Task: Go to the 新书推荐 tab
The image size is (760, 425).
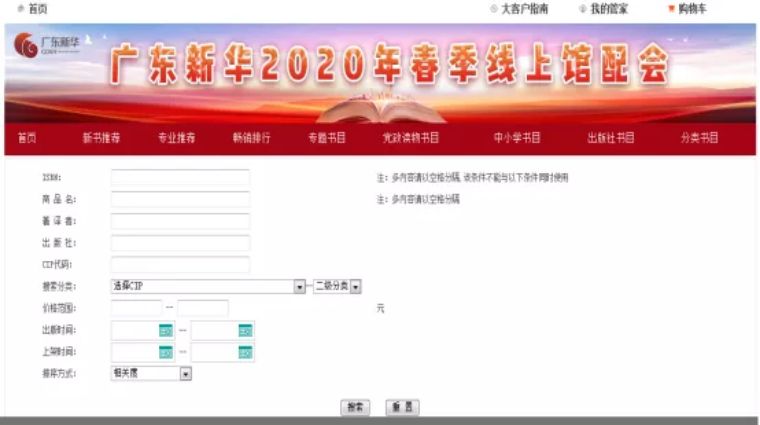Action: tap(101, 138)
